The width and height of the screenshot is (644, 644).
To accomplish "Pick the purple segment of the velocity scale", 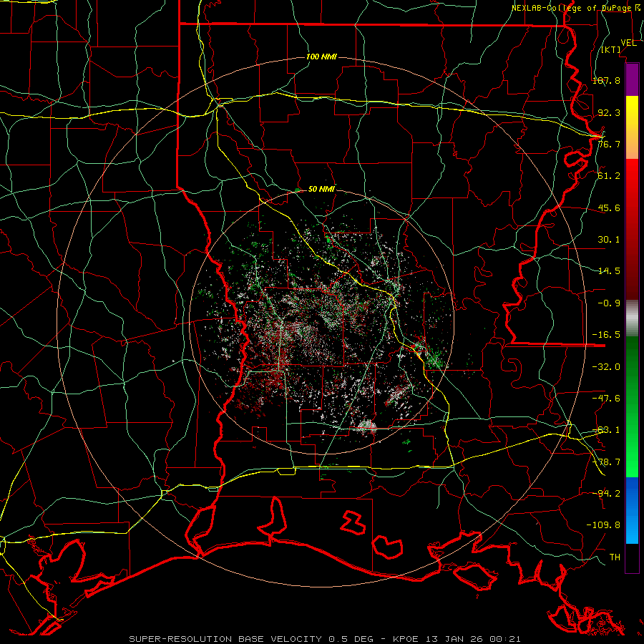I will 632,79.
